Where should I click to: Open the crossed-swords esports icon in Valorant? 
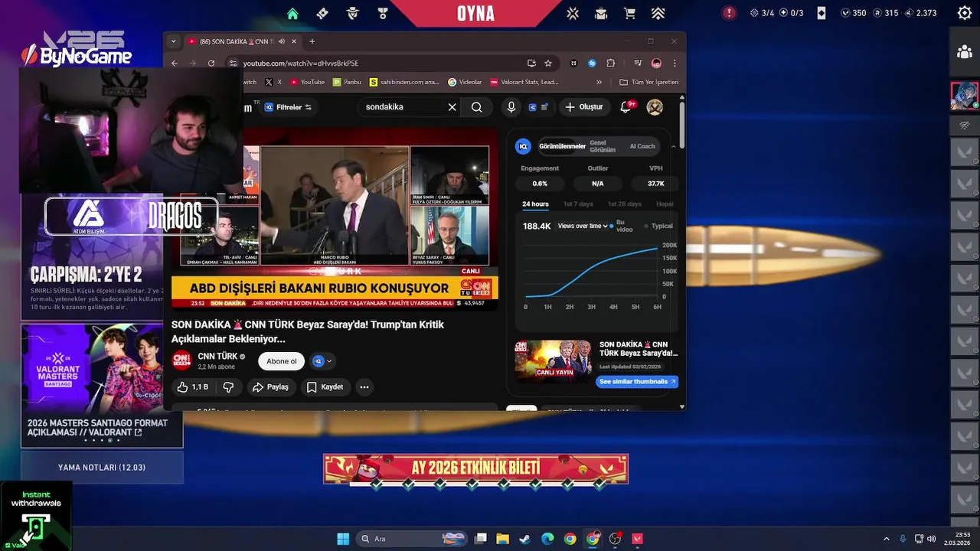[x=573, y=13]
